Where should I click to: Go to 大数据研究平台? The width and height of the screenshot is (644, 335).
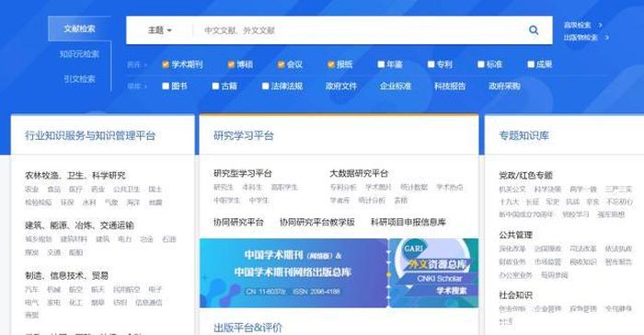click(x=359, y=173)
